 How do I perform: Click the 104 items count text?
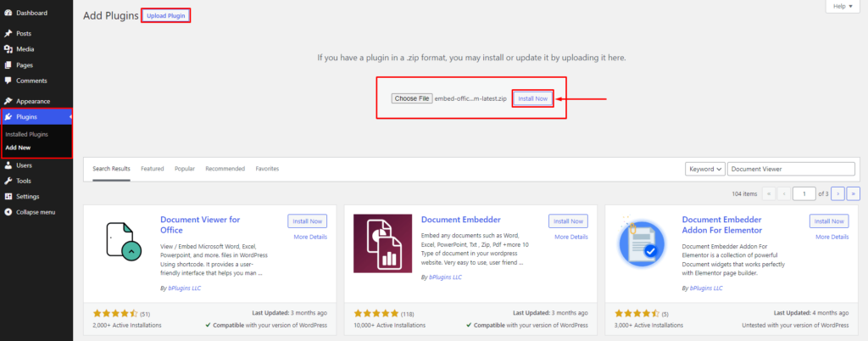tap(743, 193)
